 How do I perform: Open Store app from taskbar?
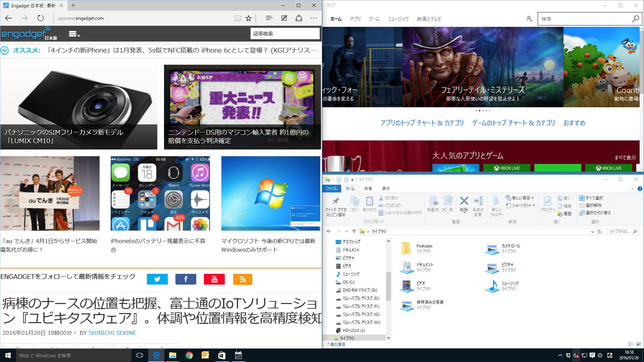coord(222,355)
